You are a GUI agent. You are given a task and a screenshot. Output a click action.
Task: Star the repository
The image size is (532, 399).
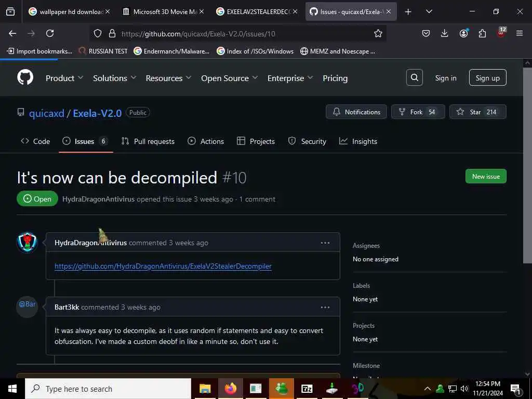click(478, 112)
